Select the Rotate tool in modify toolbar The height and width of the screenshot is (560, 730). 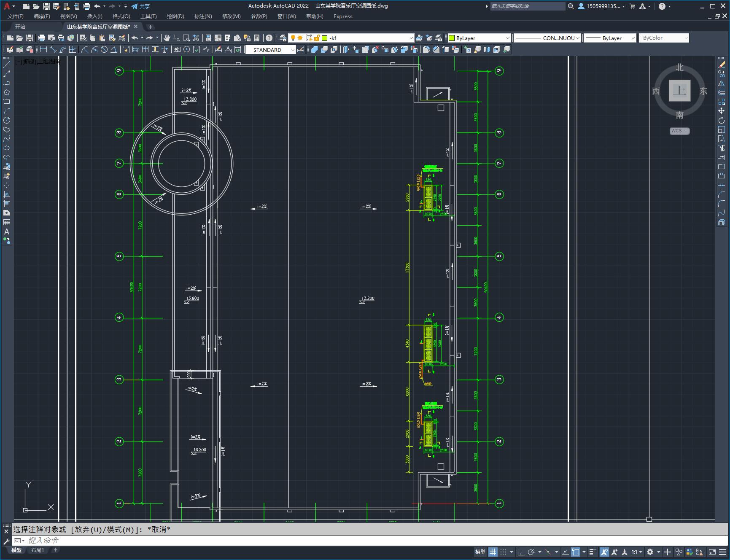(722, 120)
